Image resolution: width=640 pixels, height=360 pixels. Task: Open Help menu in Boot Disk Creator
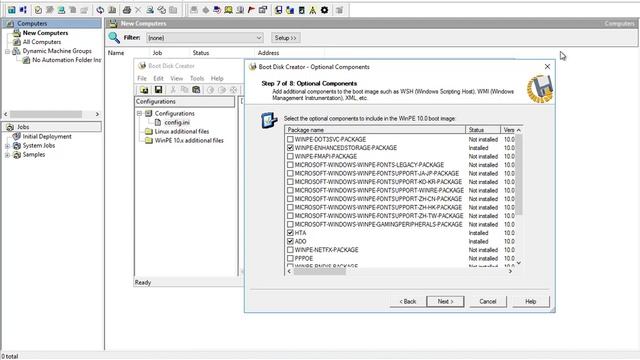click(217, 78)
